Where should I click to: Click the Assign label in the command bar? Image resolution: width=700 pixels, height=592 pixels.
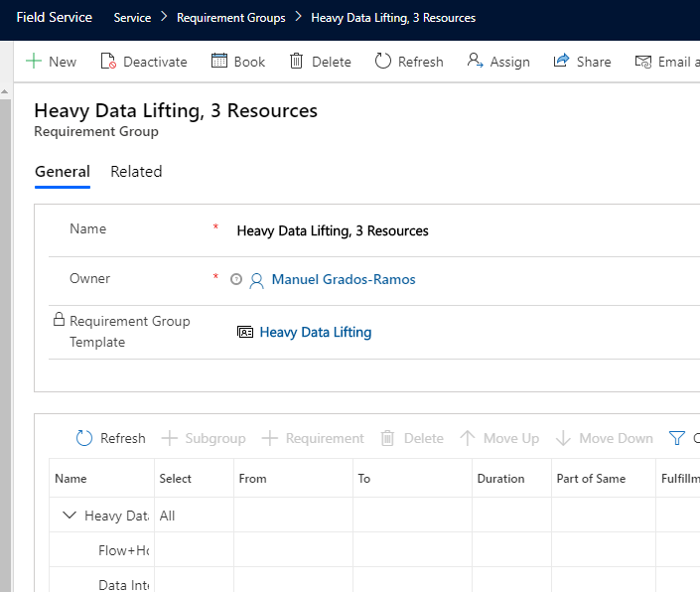[x=509, y=62]
